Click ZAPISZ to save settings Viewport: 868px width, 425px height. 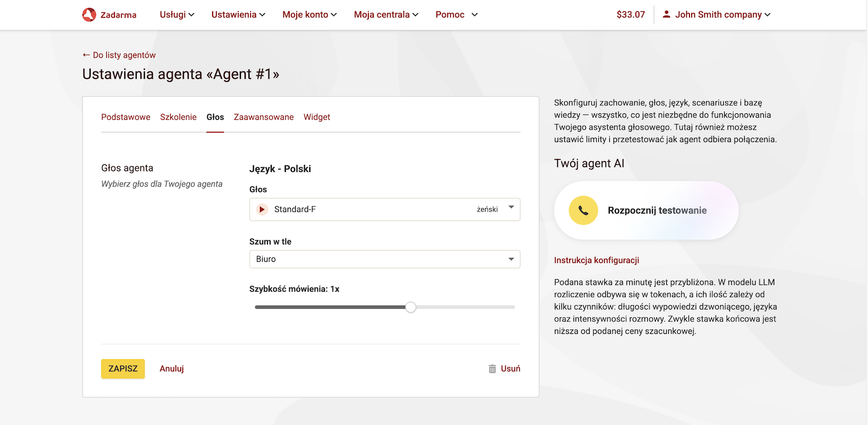pyautogui.click(x=123, y=369)
